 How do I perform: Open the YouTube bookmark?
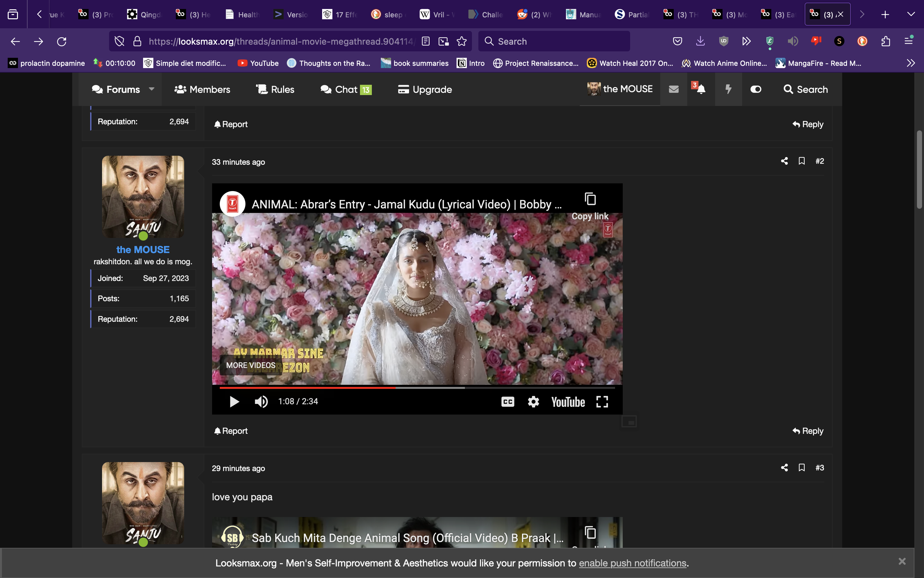(x=258, y=63)
